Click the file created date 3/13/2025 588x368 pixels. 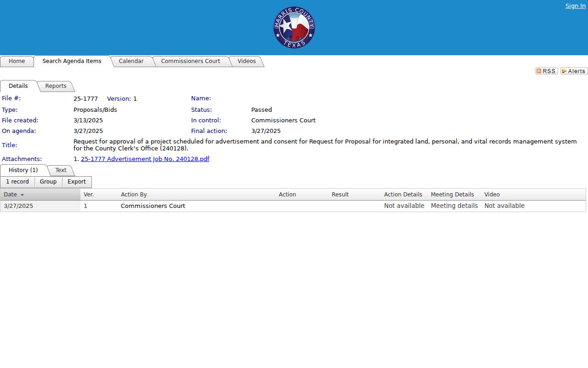tap(88, 121)
